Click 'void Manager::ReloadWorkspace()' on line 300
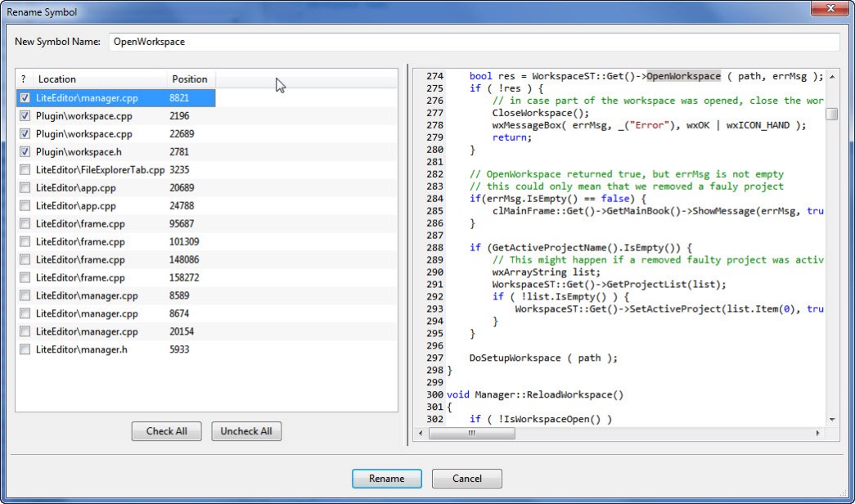This screenshot has height=504, width=855. pos(535,395)
